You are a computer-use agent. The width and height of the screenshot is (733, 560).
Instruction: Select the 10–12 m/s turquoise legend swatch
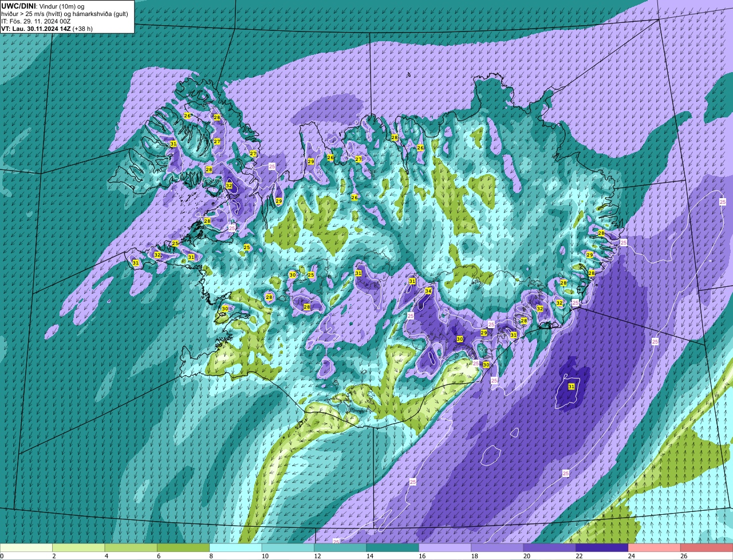[x=289, y=548]
